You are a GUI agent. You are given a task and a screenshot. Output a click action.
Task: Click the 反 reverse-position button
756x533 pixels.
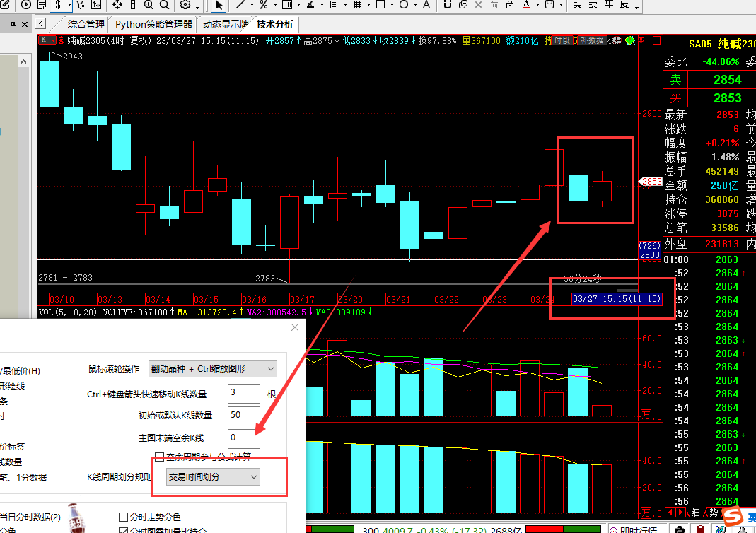coord(624,5)
